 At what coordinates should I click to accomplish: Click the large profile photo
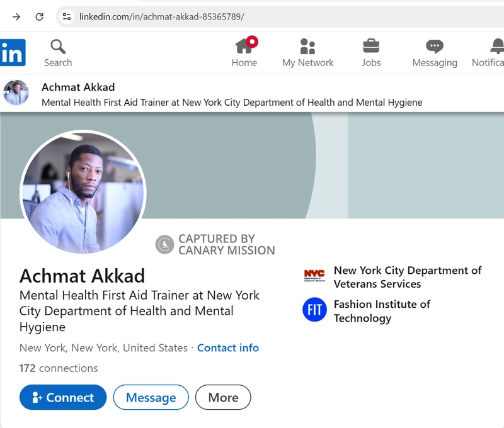pos(83,192)
